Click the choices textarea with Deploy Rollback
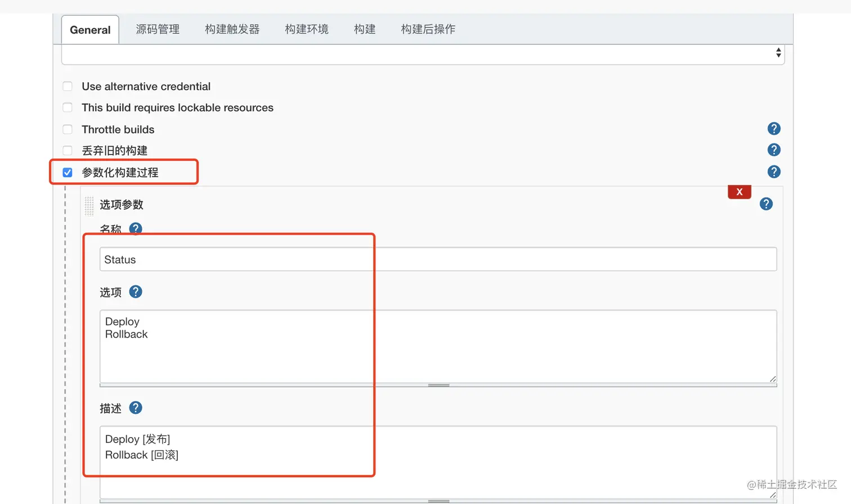The width and height of the screenshot is (851, 504). [438, 346]
